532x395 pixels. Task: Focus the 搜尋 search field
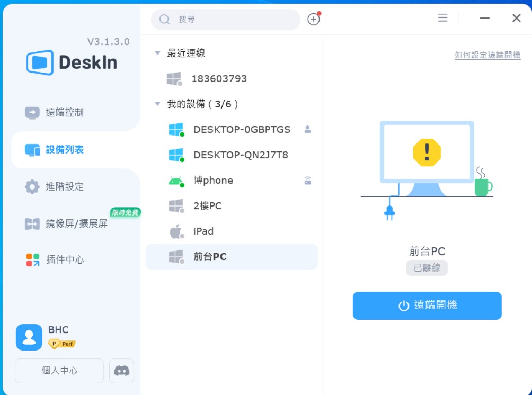[226, 19]
